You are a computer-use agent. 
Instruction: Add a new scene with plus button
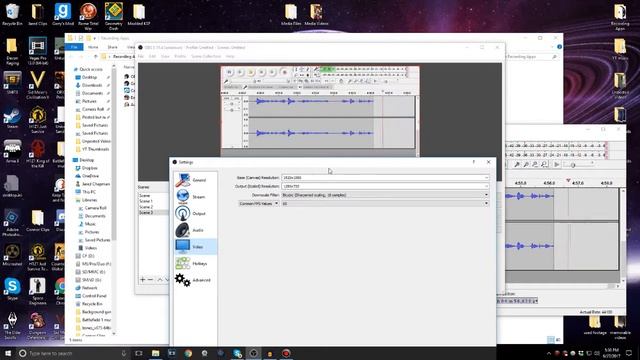(x=142, y=280)
